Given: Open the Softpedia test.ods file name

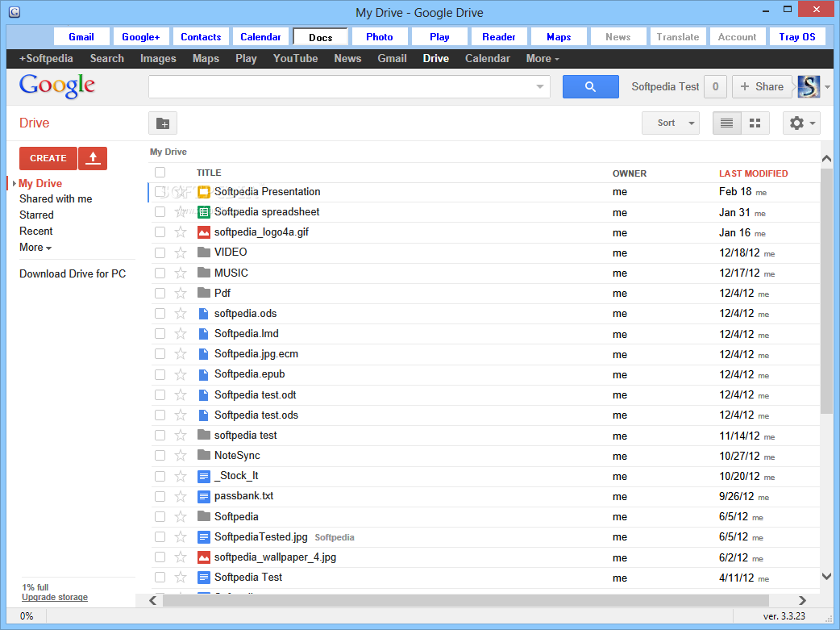Looking at the screenshot, I should point(256,415).
